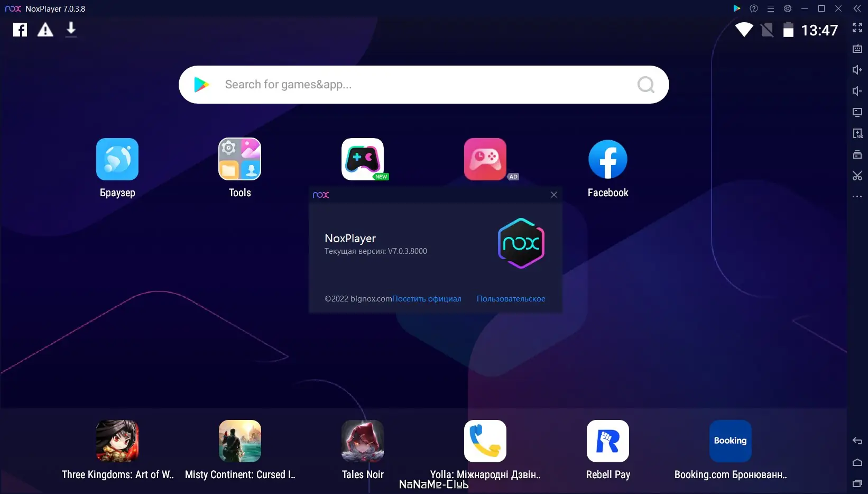Click the search for games & apps field
The width and height of the screenshot is (868, 494).
(424, 85)
